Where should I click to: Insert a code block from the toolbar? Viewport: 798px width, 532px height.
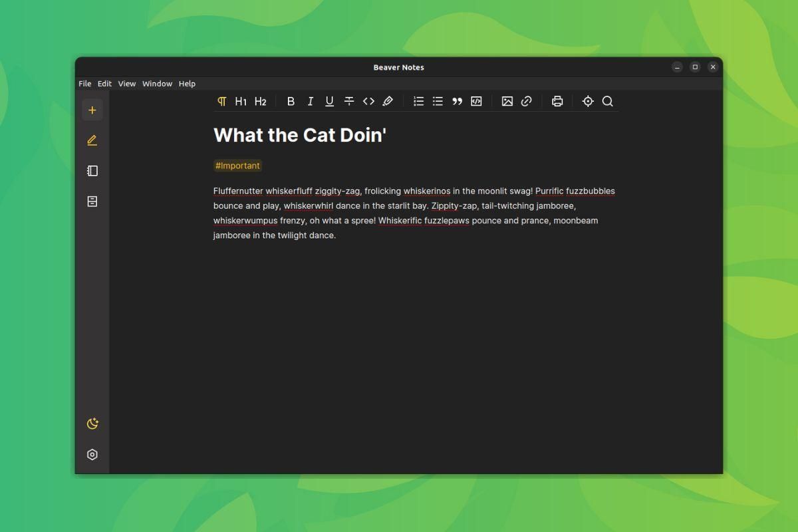(x=476, y=101)
